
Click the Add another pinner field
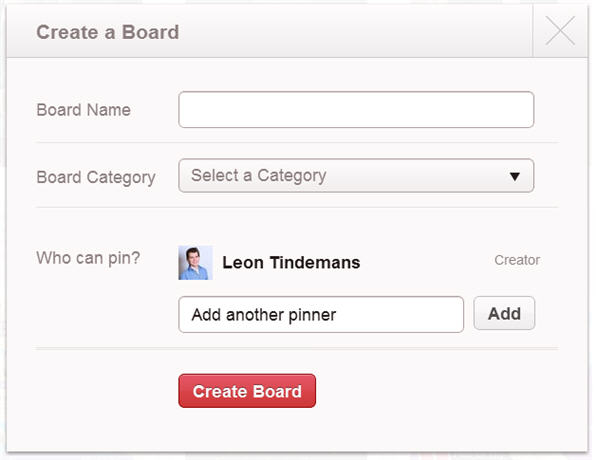coord(321,314)
